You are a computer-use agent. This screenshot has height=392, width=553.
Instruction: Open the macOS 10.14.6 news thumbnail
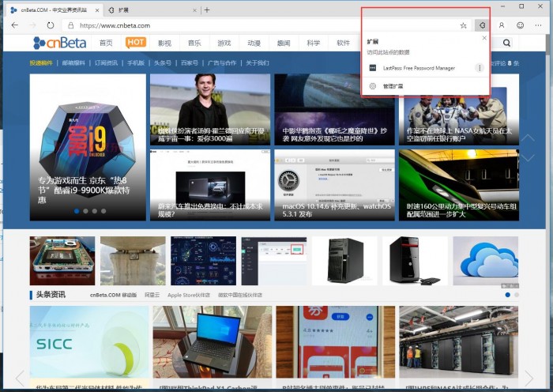coord(334,185)
